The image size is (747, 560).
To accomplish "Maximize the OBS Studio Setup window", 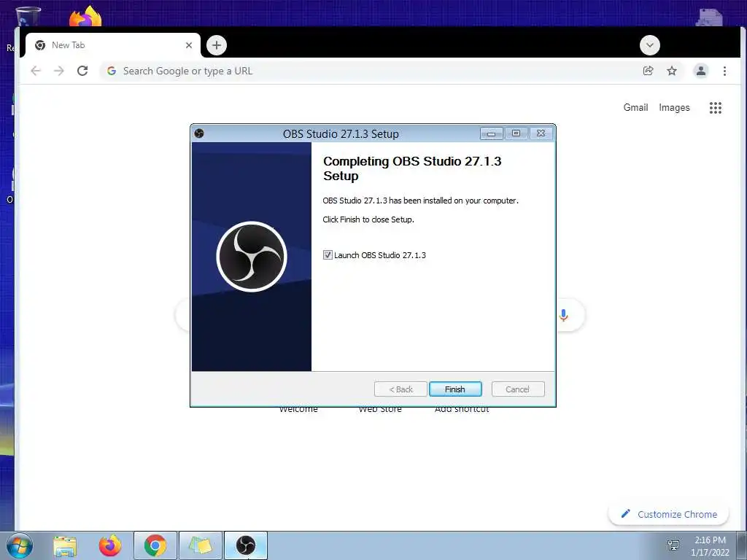I will (516, 133).
